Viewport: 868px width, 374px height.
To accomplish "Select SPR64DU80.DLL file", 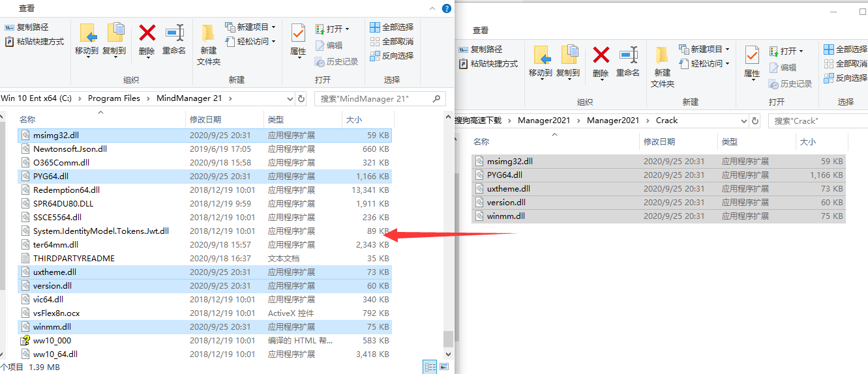I will click(205, 204).
